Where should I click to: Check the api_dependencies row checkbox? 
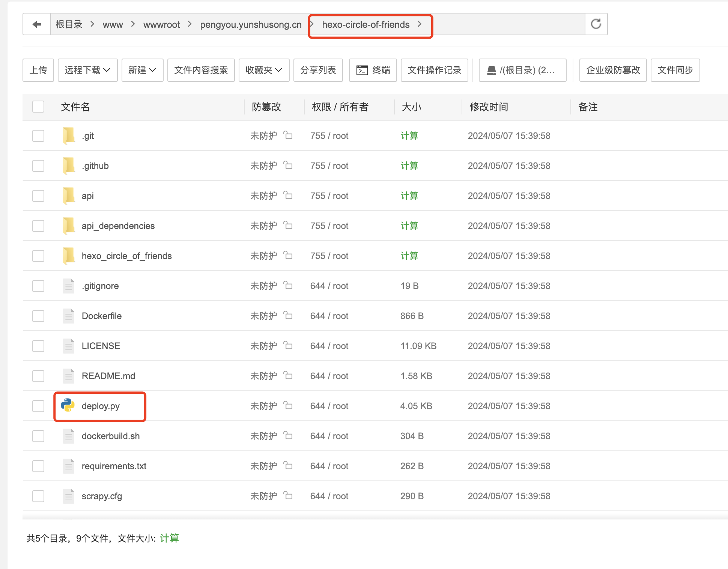tap(38, 226)
